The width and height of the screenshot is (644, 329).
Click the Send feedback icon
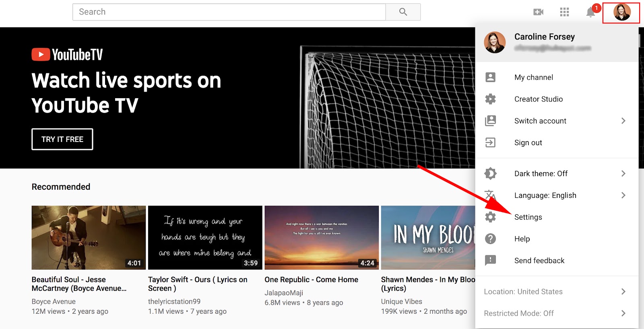[x=490, y=260]
